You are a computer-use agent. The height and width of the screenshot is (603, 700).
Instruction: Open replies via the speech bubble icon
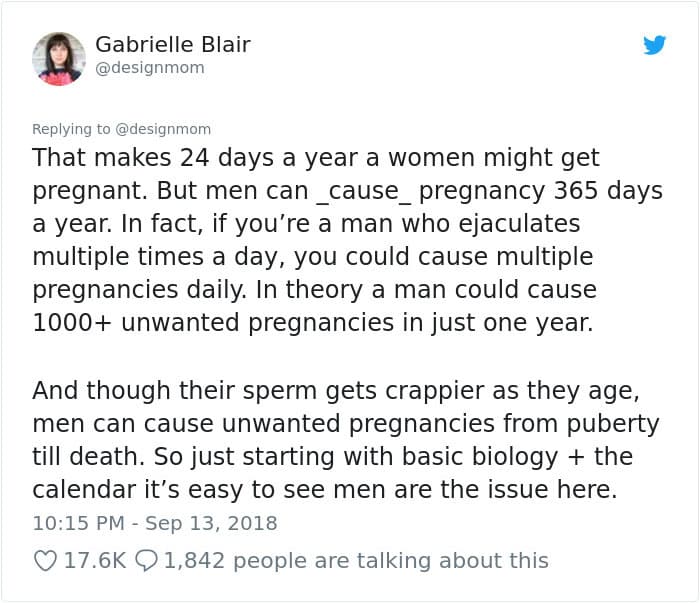(146, 561)
